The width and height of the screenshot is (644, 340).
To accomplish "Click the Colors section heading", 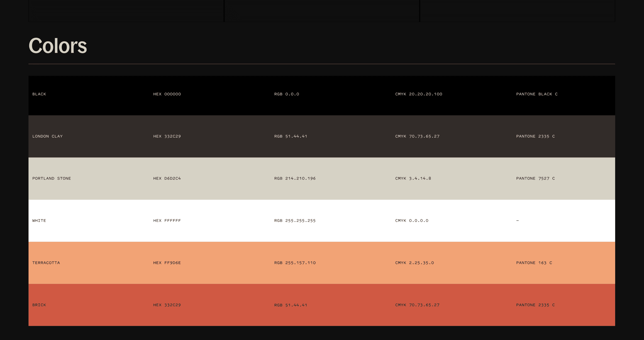I will 58,46.
